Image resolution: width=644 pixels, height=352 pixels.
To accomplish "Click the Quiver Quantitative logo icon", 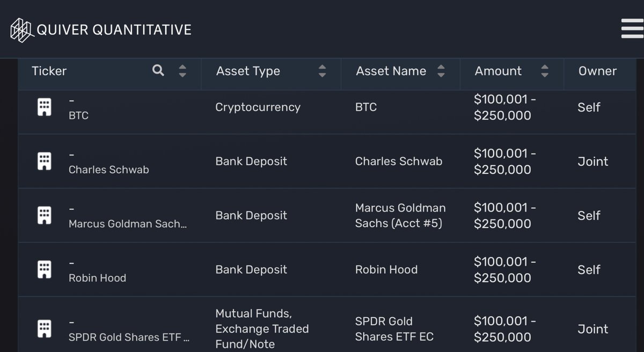I will coord(21,29).
